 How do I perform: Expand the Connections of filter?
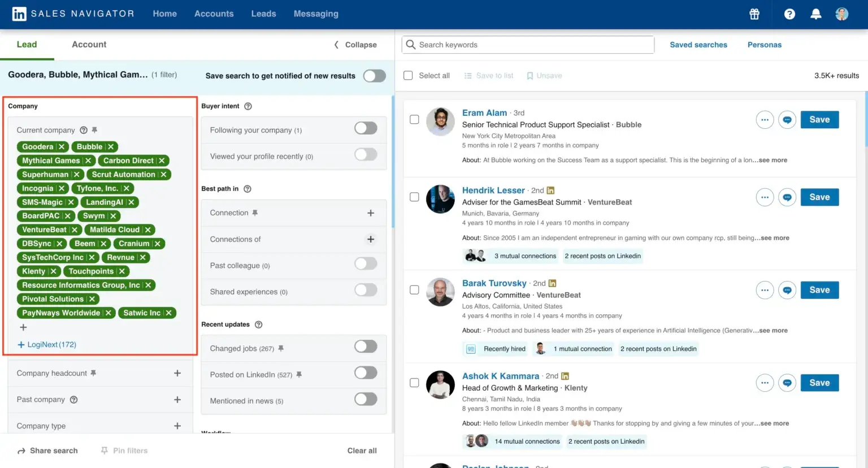(371, 240)
